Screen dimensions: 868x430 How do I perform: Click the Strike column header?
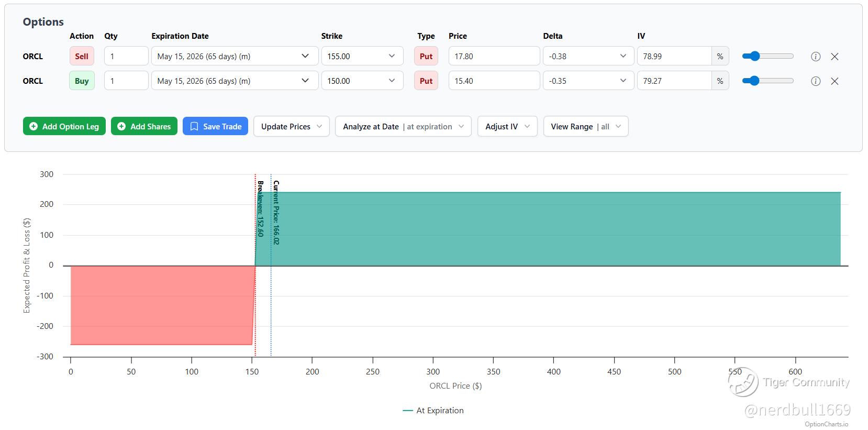[x=332, y=36]
